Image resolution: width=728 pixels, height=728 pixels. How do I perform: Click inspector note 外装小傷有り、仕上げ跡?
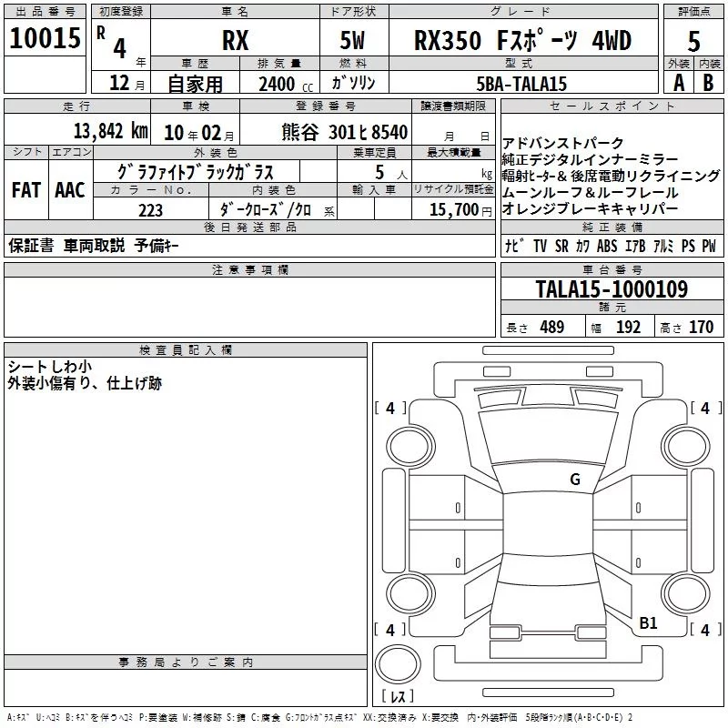(x=85, y=383)
